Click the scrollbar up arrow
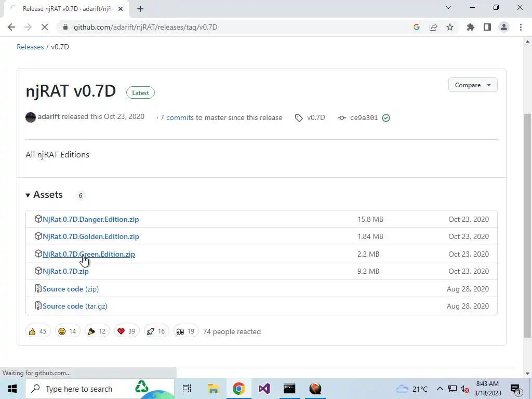The image size is (532, 399). click(x=527, y=42)
